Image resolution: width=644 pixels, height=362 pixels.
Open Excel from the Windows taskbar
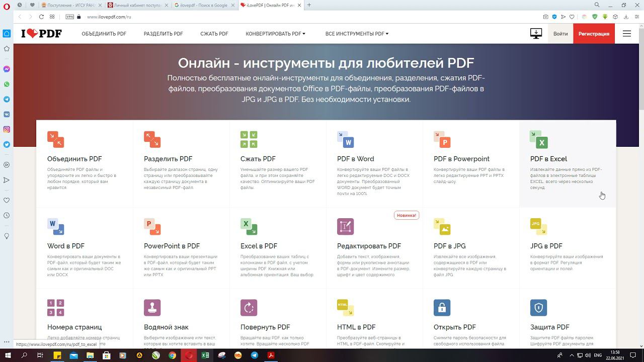pyautogui.click(x=205, y=355)
